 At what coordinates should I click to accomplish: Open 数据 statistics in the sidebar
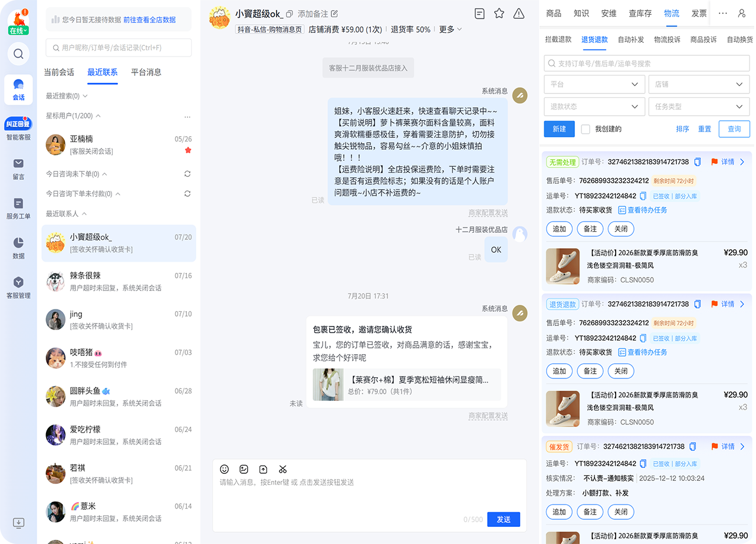[18, 248]
